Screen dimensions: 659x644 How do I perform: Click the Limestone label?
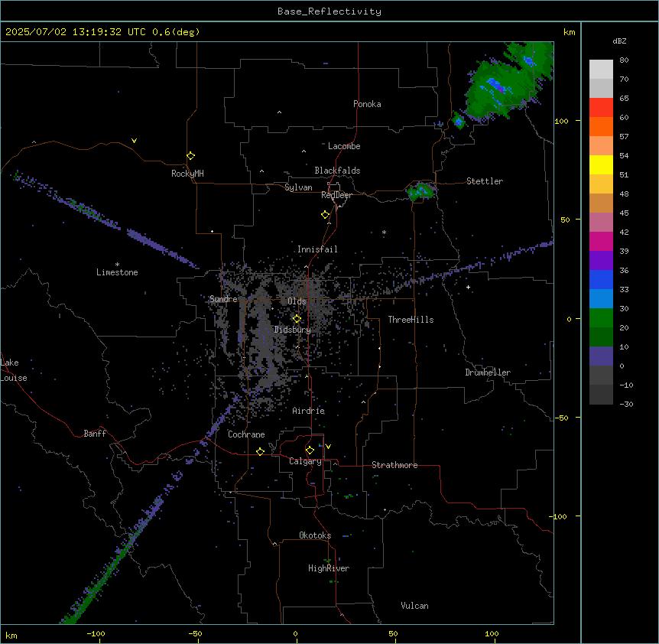[x=117, y=272]
